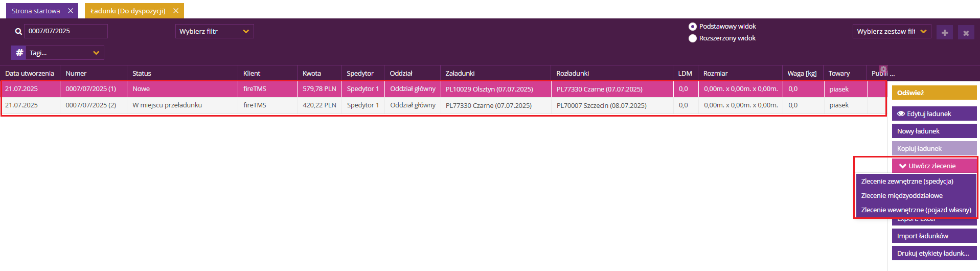
Task: Close the Strona startowa tab
Action: tap(71, 11)
